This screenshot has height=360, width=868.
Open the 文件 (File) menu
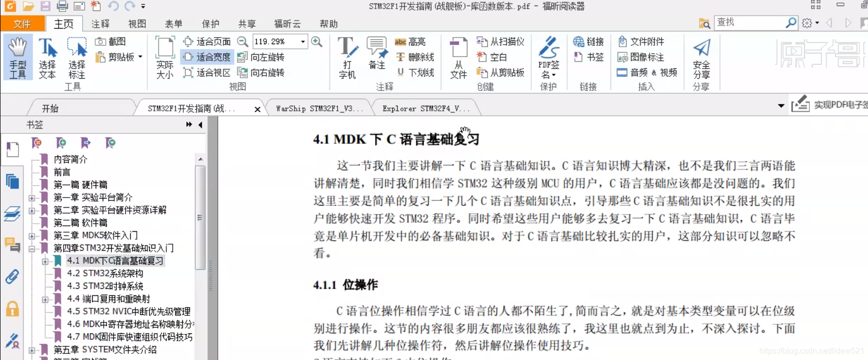(x=22, y=24)
